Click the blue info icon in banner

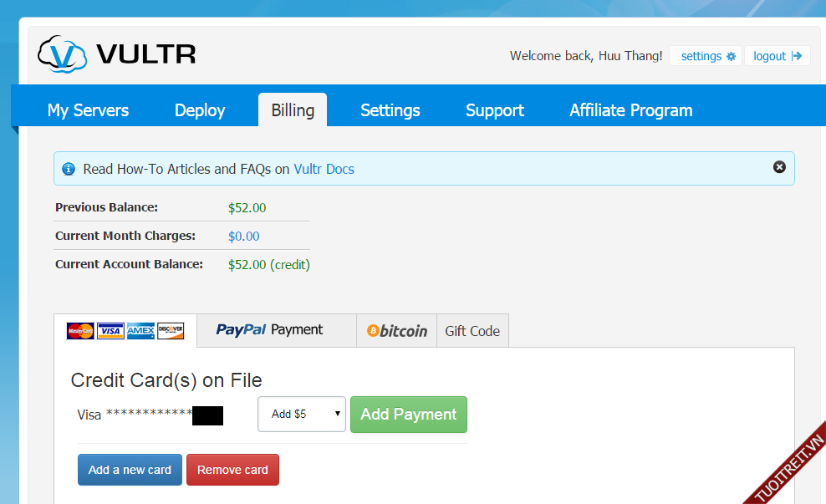(x=69, y=169)
